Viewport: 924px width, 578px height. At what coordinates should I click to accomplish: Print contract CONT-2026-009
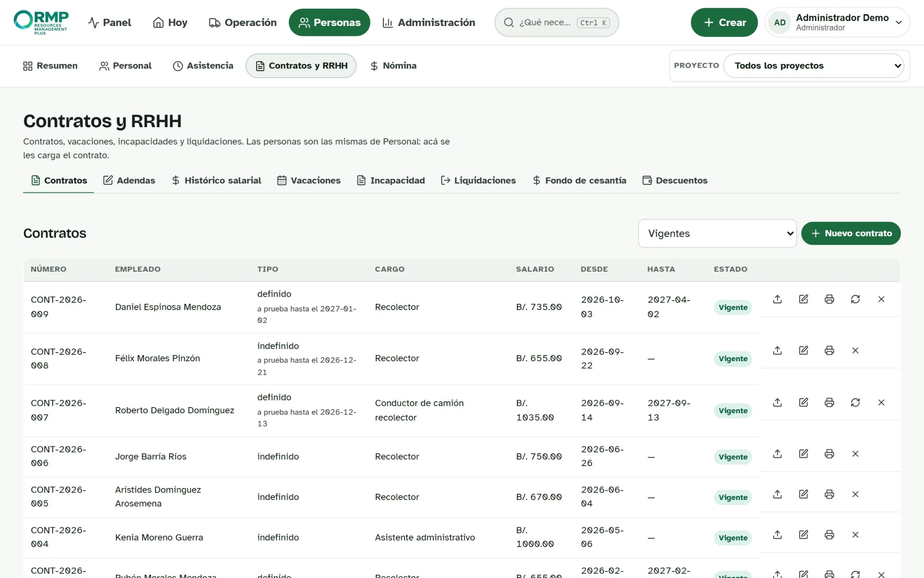830,299
